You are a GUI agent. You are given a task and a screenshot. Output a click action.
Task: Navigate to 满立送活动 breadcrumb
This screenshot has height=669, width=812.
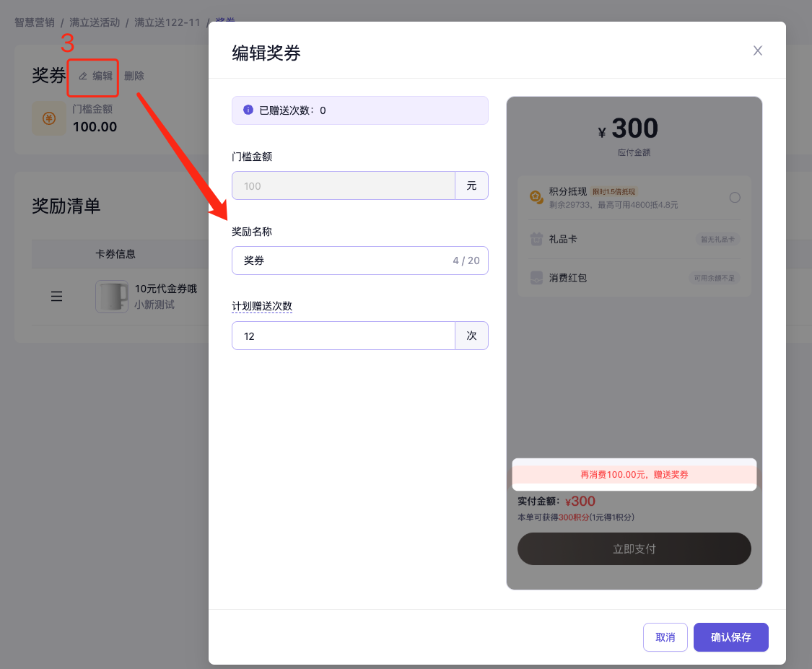coord(95,22)
